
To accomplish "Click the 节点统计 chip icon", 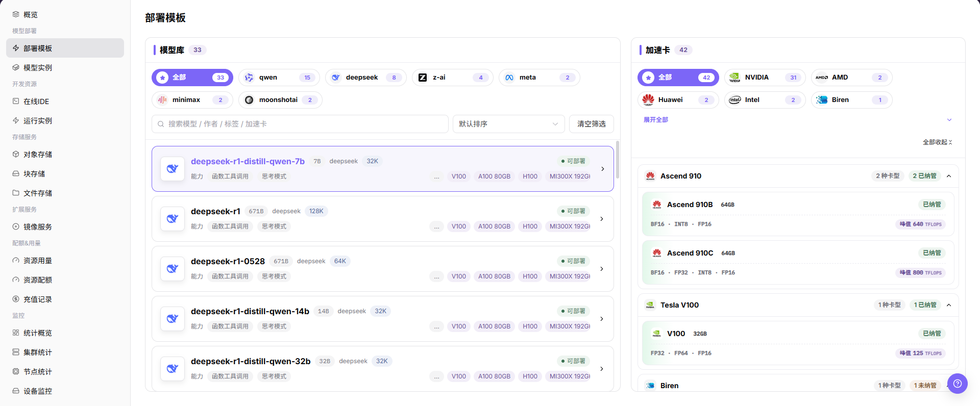I will pyautogui.click(x=16, y=371).
